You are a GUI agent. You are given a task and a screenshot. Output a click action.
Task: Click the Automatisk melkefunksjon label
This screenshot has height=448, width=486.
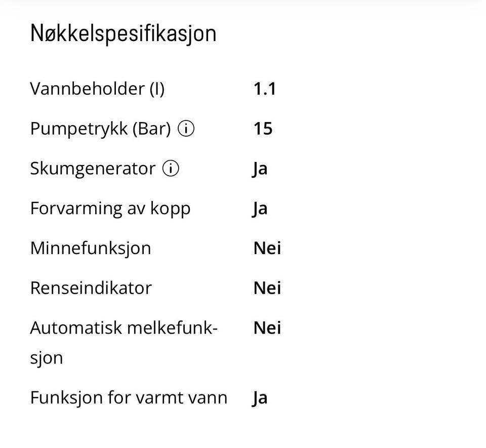coord(124,343)
